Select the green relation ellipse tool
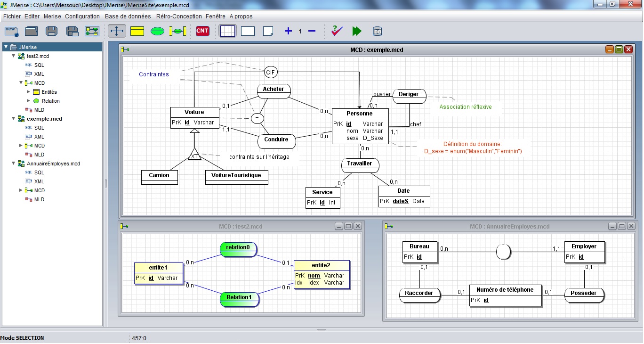Viewport: 644px width, 344px height. [x=157, y=31]
